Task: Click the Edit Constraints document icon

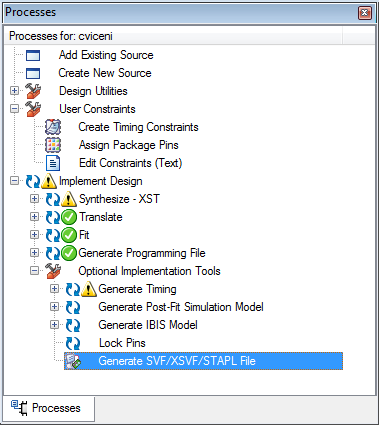Action: pos(53,163)
